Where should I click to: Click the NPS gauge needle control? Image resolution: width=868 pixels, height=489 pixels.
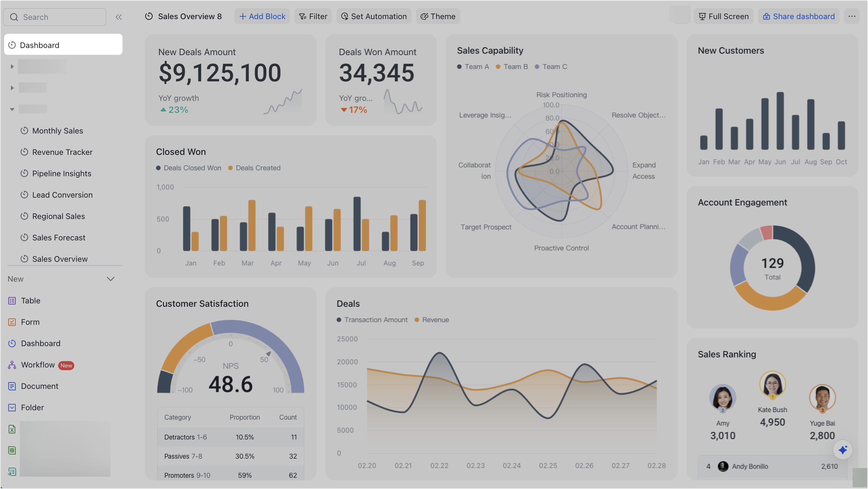click(269, 353)
